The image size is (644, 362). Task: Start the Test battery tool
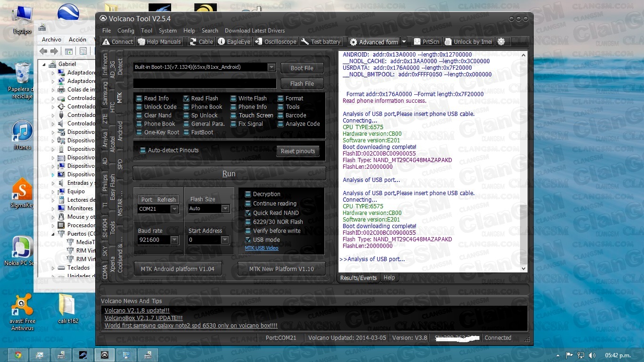tap(321, 41)
